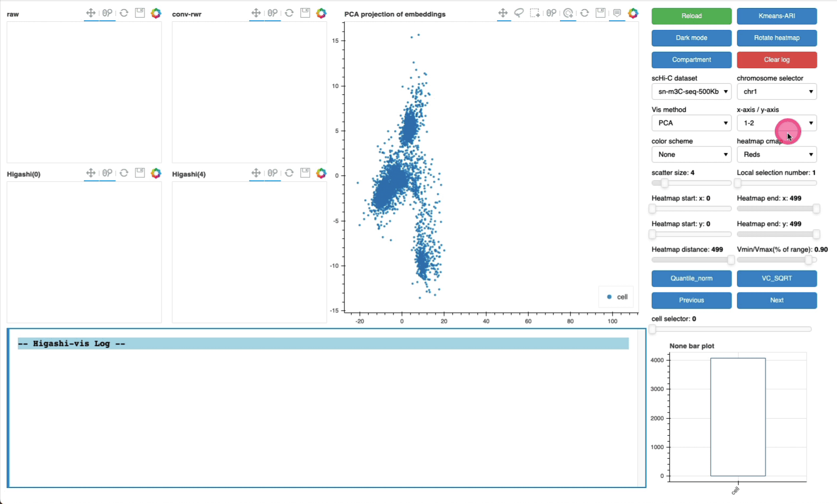Adjust the Local selection number slider
Image resolution: width=837 pixels, height=504 pixels.
click(738, 183)
